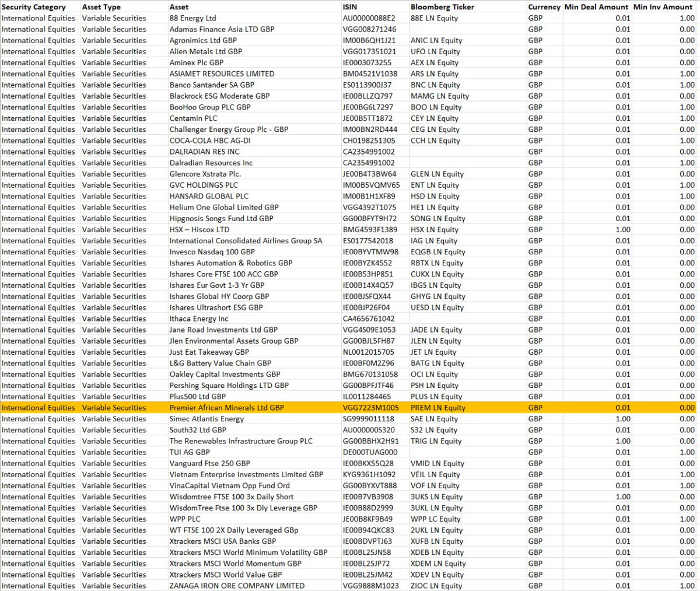Select South32 Ltd GBP cell
The height and width of the screenshot is (591, 700).
pyautogui.click(x=198, y=430)
